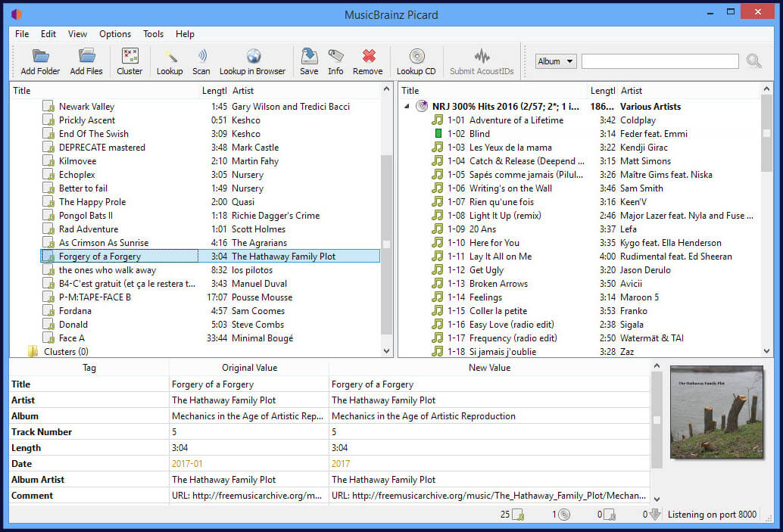Click the Original Value column header
This screenshot has height=532, width=783.
[249, 368]
